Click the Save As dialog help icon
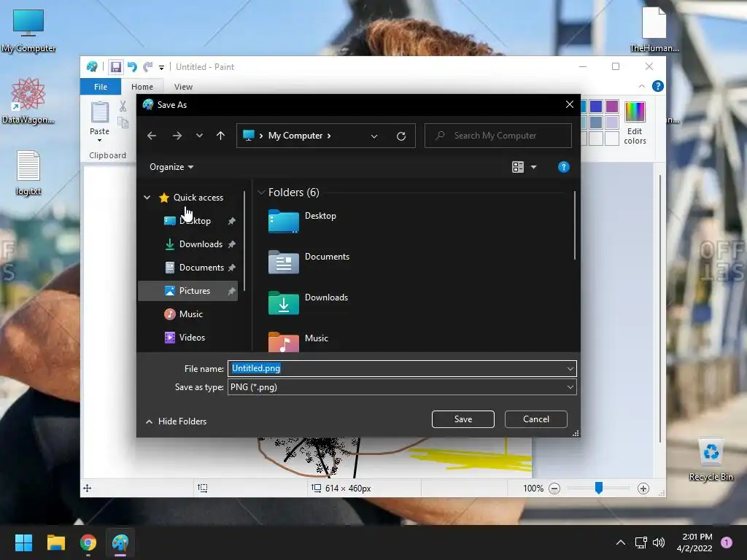747x560 pixels. 564,167
